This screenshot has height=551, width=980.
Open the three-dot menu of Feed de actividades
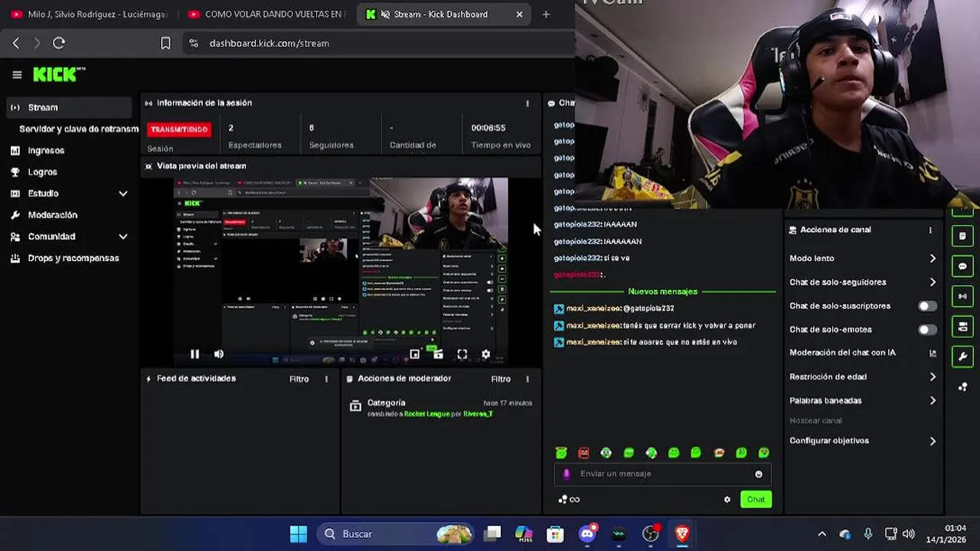(x=326, y=379)
